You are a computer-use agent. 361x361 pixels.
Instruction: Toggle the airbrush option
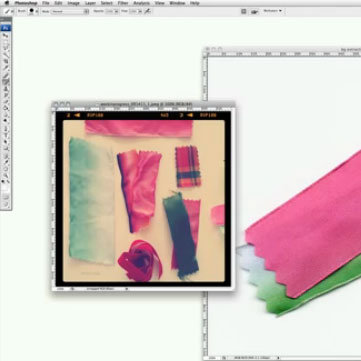pyautogui.click(x=148, y=11)
